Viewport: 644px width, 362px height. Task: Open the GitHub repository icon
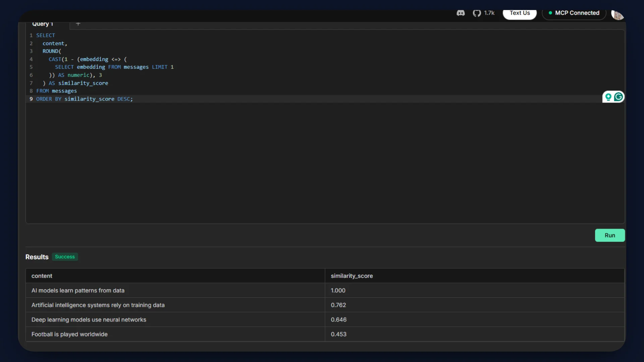pos(477,13)
